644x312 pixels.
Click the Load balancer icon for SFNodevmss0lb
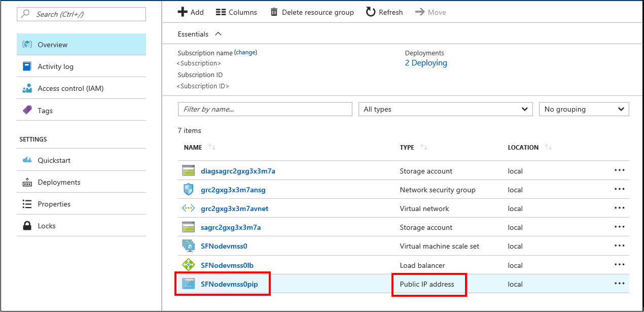point(188,265)
